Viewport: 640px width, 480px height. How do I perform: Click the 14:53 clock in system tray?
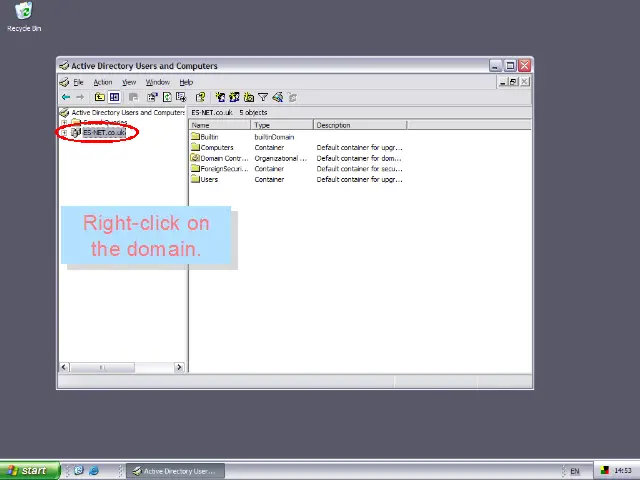click(x=622, y=471)
